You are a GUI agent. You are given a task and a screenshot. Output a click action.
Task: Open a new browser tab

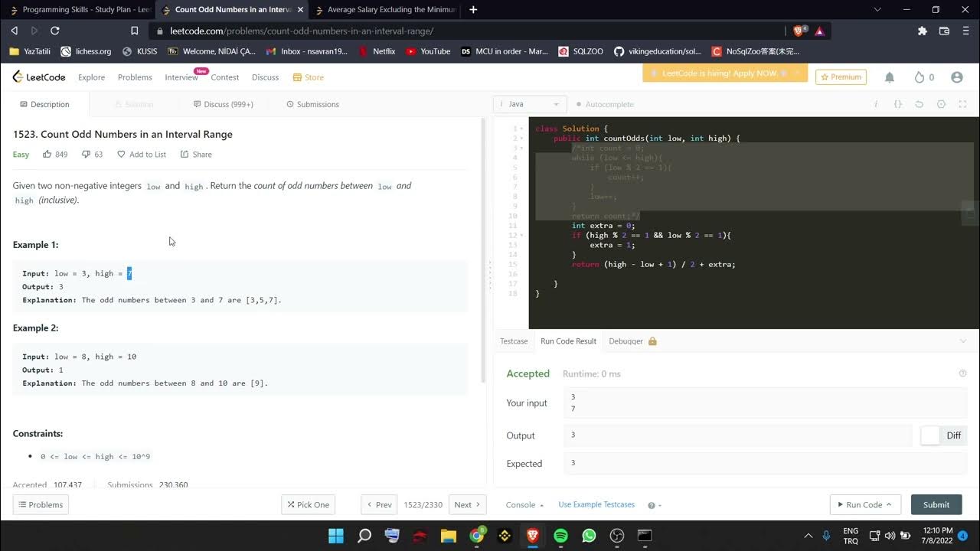(473, 10)
